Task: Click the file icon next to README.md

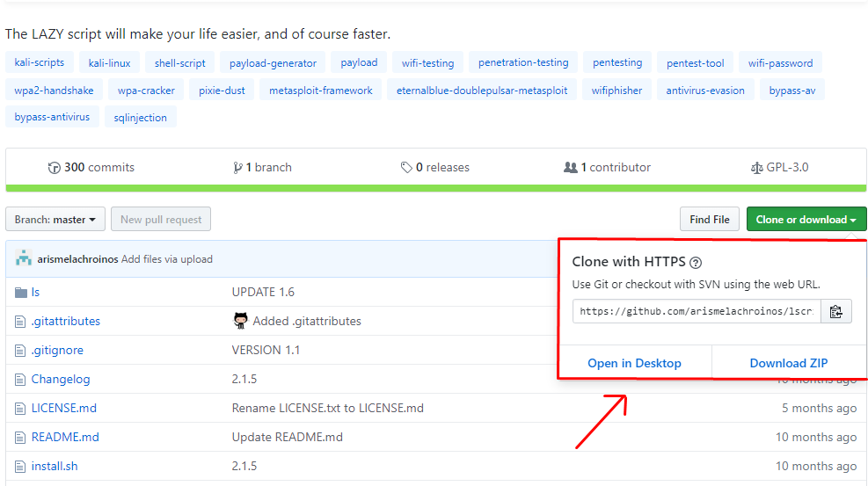Action: 20,438
